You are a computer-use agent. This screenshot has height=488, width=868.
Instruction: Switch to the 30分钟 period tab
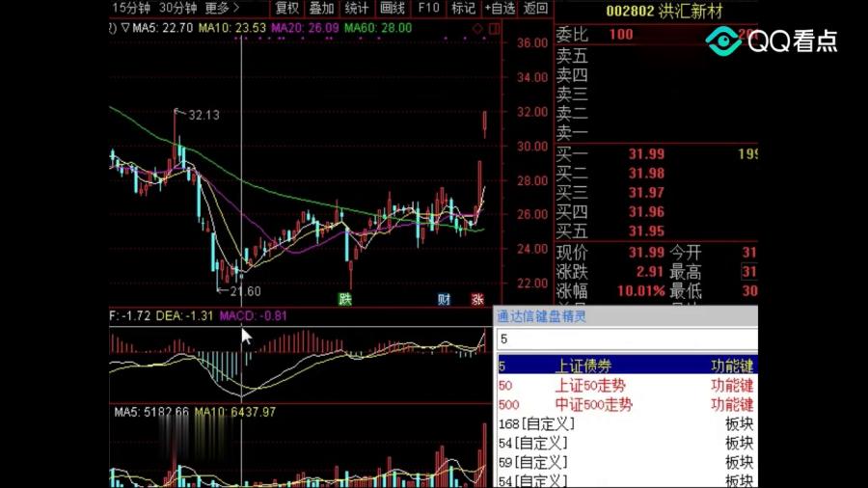tap(177, 9)
